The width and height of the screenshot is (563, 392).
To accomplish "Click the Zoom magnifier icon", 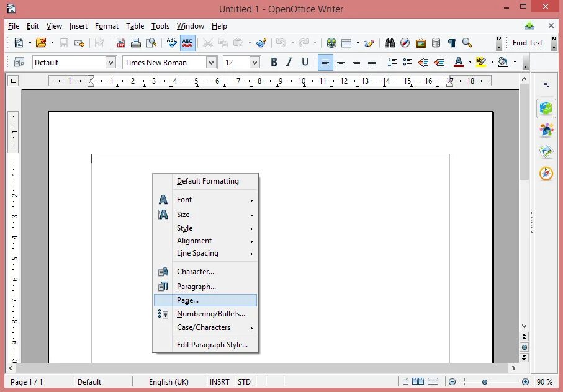I will tap(467, 43).
